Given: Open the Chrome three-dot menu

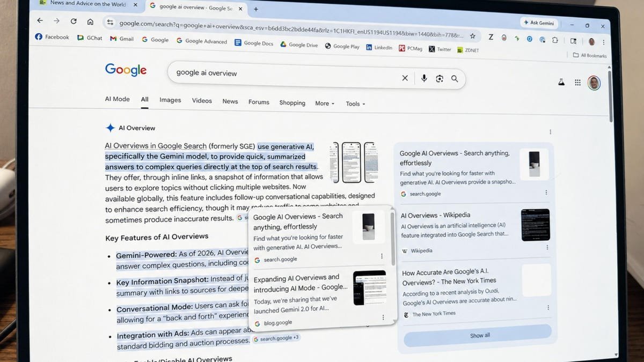Looking at the screenshot, I should tap(604, 42).
